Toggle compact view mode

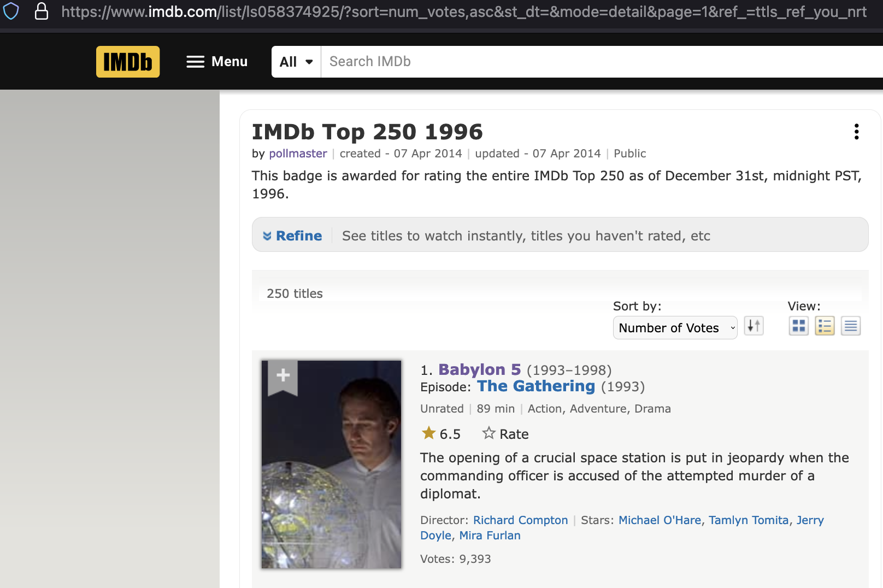click(850, 326)
